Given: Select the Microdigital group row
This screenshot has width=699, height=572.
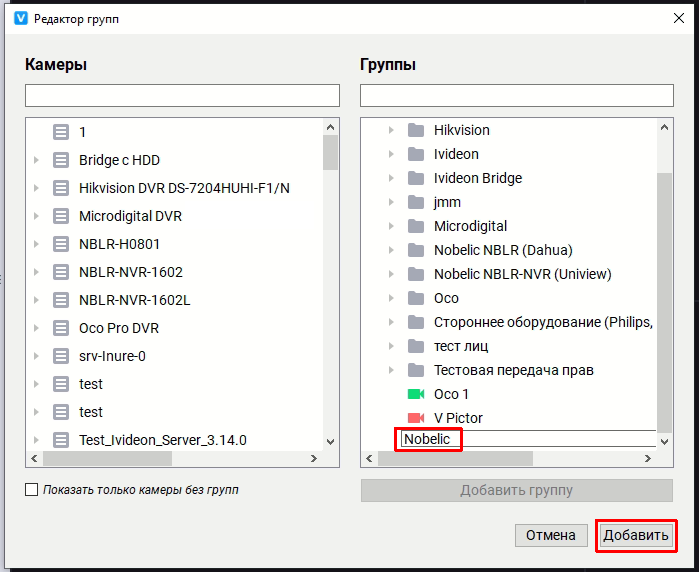Looking at the screenshot, I should coord(471,226).
